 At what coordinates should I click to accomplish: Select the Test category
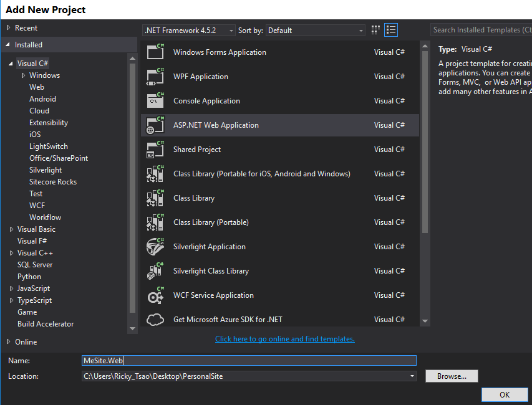[36, 194]
